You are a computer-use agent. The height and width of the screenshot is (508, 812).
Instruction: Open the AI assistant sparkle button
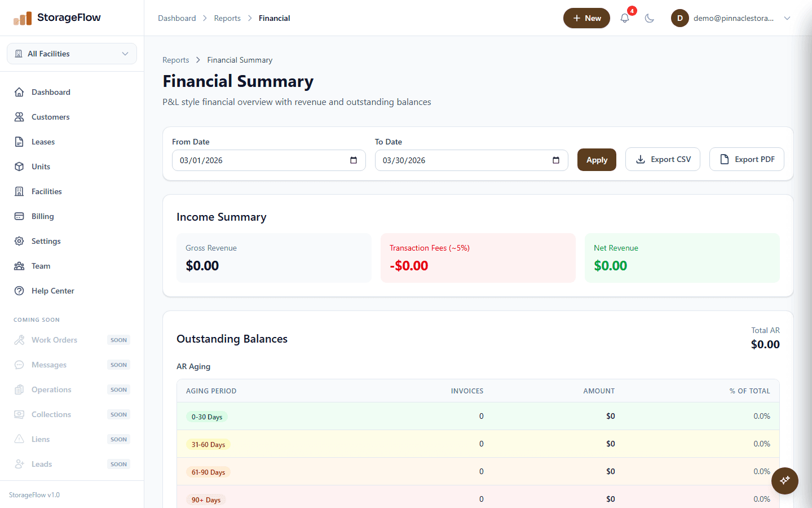click(784, 481)
